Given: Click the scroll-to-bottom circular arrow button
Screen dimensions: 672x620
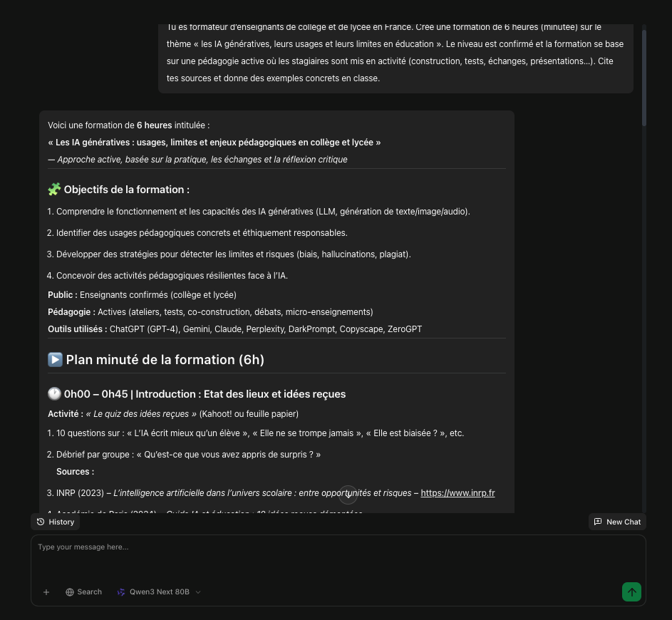Looking at the screenshot, I should 348,495.
